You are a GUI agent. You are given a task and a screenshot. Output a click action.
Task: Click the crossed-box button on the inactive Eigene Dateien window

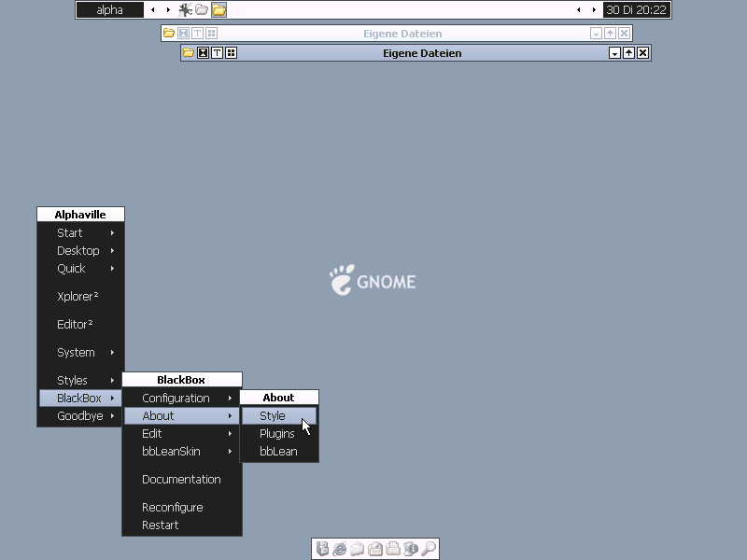183,33
